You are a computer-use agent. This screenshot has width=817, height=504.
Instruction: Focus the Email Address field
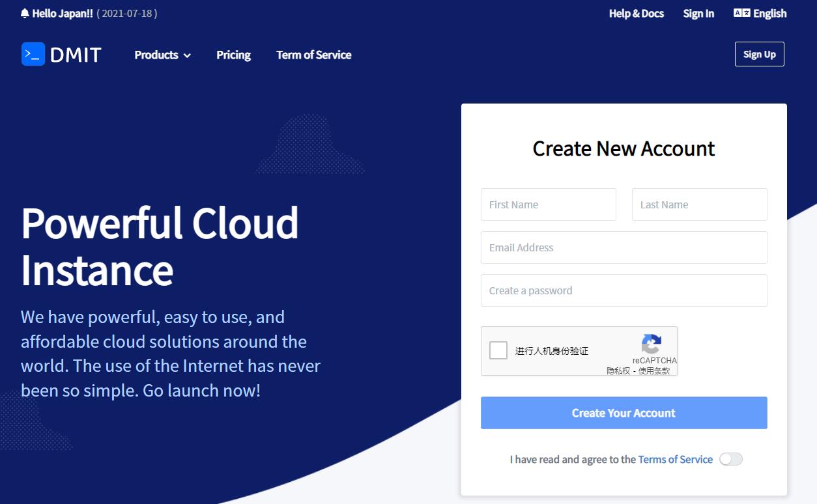[624, 247]
